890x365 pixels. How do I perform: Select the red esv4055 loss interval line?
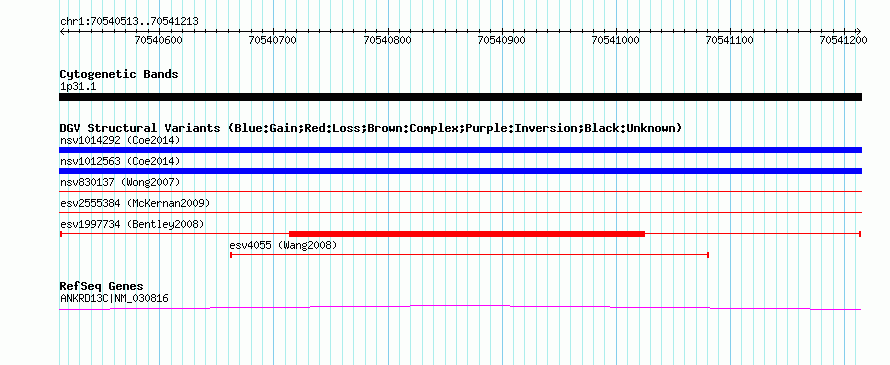click(469, 255)
